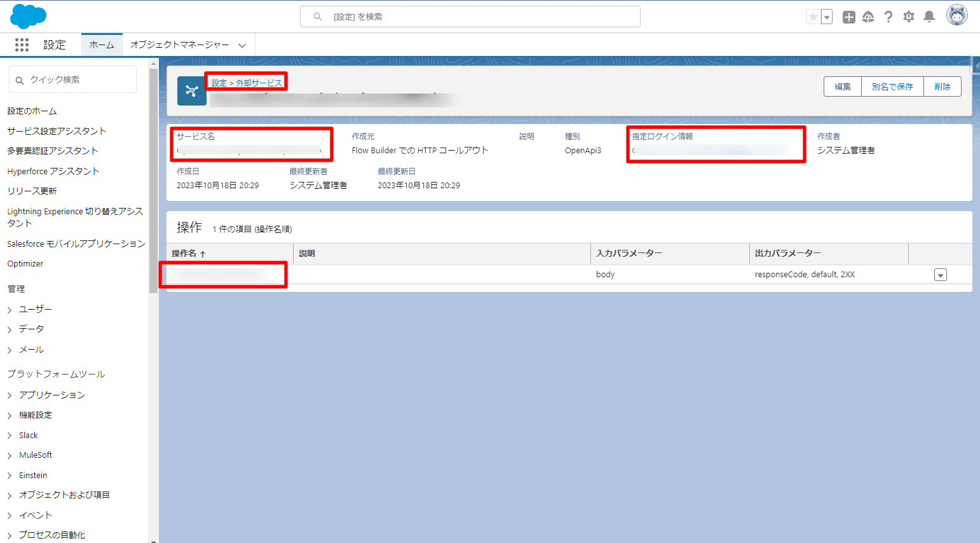Click the 外部サービス breadcrumb link

pyautogui.click(x=259, y=83)
